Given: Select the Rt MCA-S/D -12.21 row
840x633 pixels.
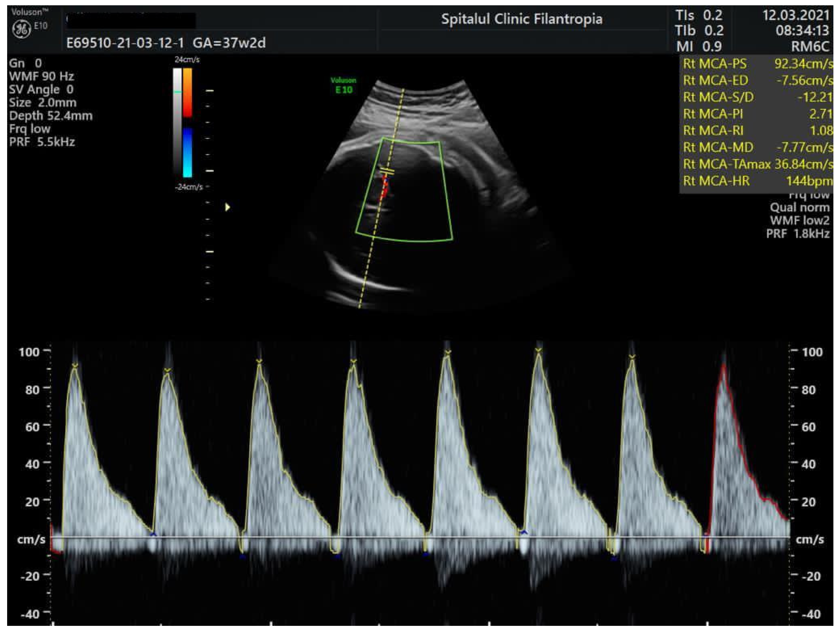Looking at the screenshot, I should pos(757,97).
